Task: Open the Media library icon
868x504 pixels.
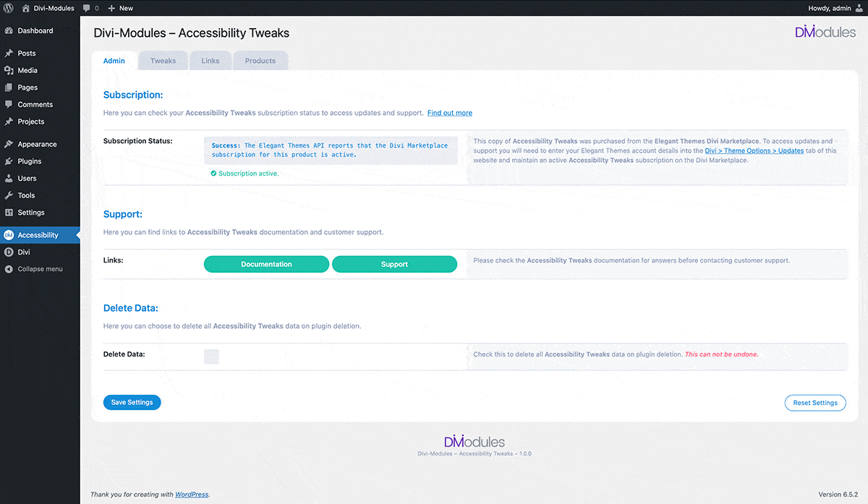Action: (9, 71)
